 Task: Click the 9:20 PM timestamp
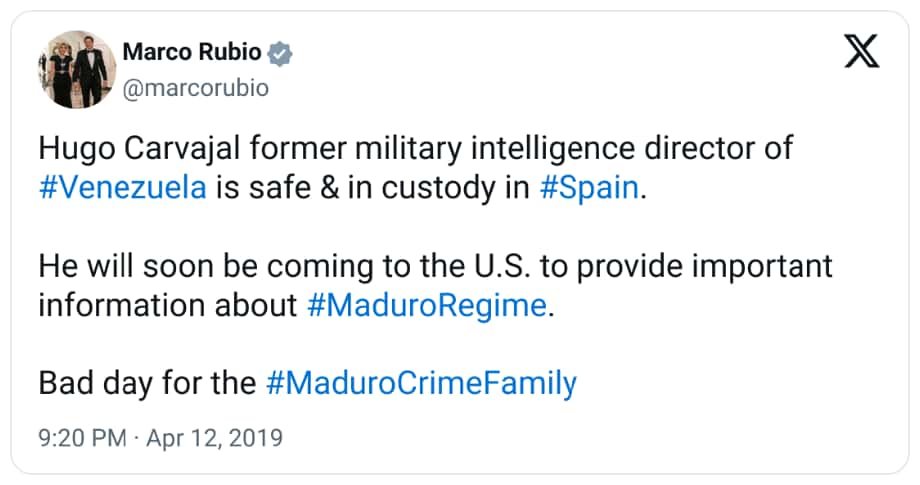click(83, 437)
